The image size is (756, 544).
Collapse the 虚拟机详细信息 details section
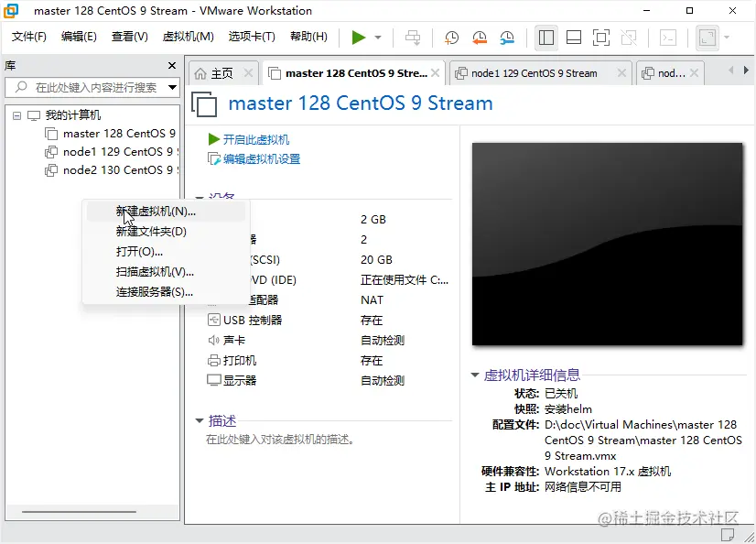click(x=475, y=375)
